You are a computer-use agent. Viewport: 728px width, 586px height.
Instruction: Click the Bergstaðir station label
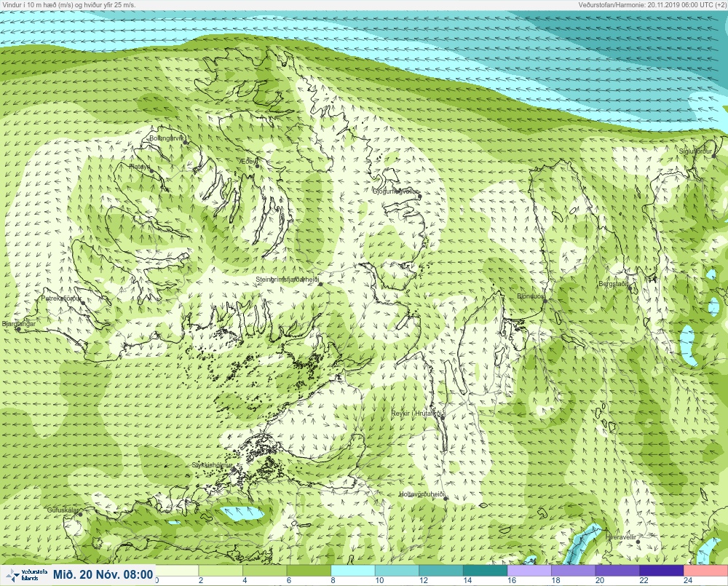613,284
